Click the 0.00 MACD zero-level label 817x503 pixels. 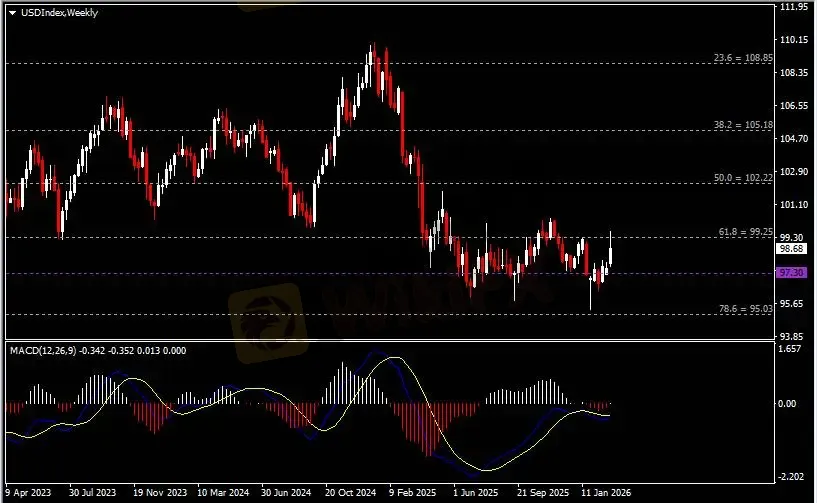tap(791, 404)
